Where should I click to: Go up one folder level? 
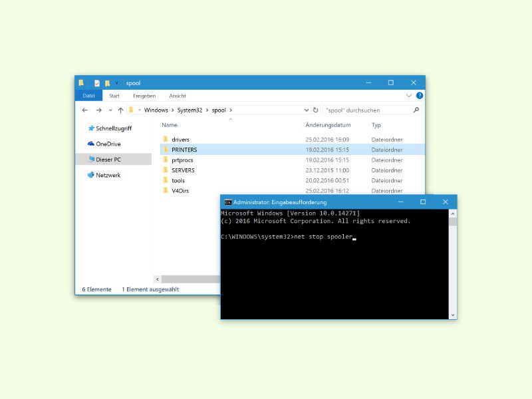click(120, 110)
